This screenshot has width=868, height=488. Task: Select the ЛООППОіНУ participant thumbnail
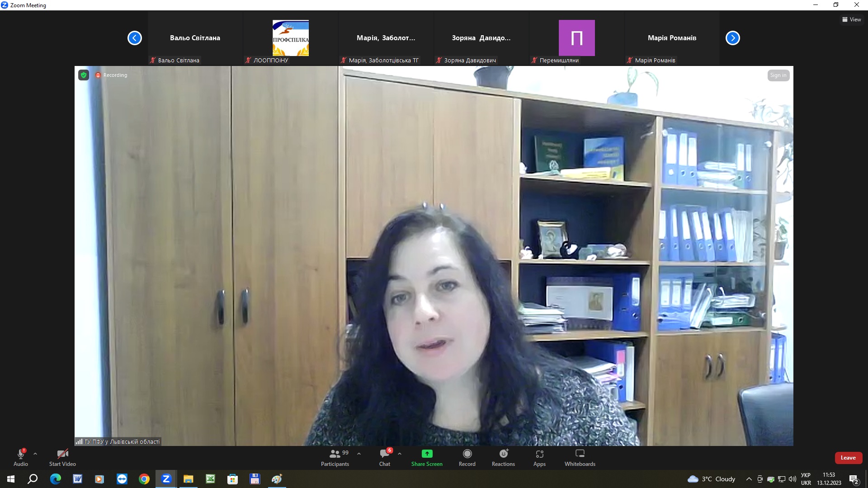coord(290,38)
